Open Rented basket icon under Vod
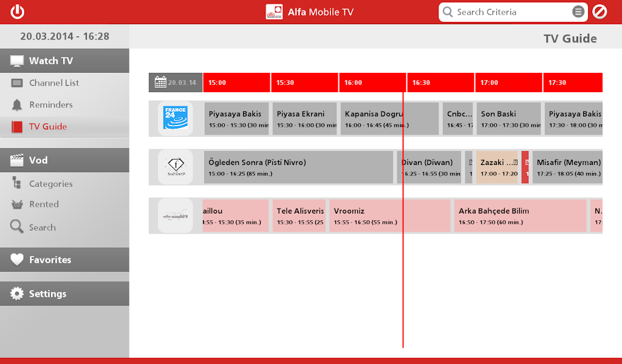This screenshot has height=364, width=622. pos(17,204)
